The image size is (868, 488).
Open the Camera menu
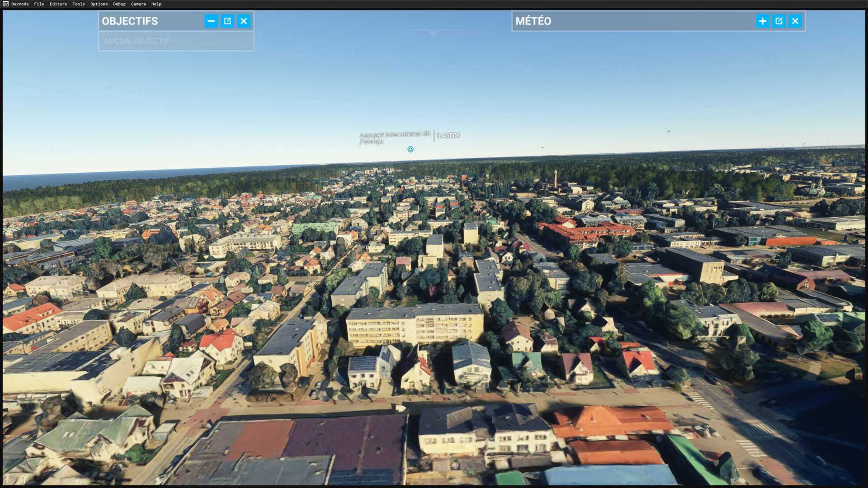click(x=138, y=4)
